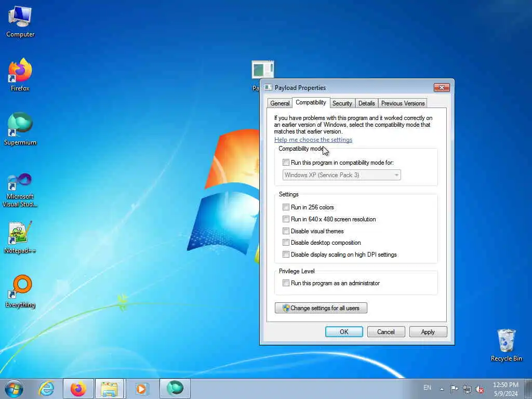The width and height of the screenshot is (532, 399).
Task: Click the Show desktop strip
Action: coord(528,389)
